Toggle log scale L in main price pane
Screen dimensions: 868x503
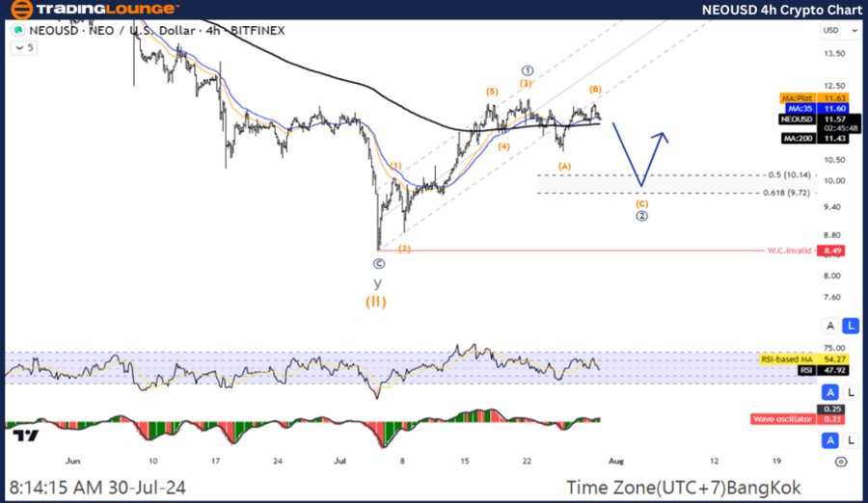click(851, 326)
